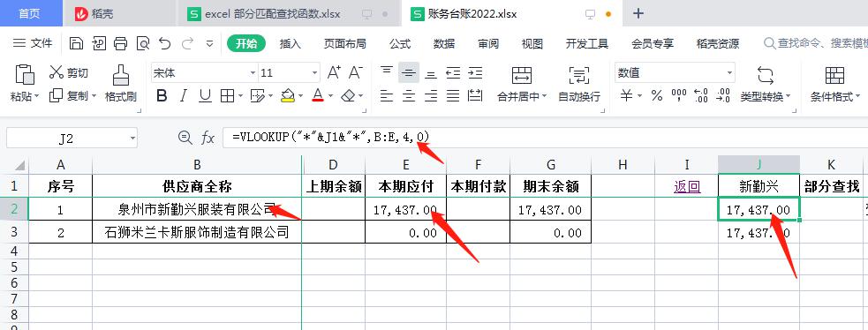Click the fx insert function icon

click(208, 138)
